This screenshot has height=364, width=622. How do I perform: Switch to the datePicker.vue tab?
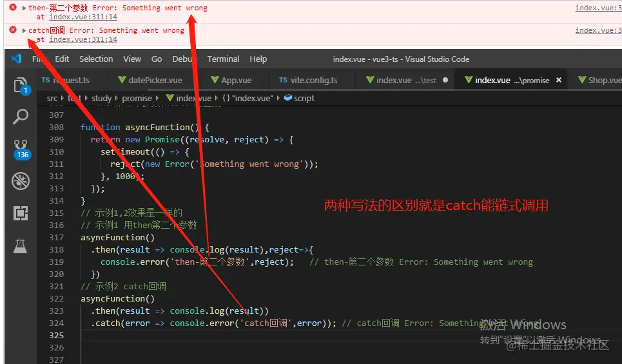pos(150,80)
